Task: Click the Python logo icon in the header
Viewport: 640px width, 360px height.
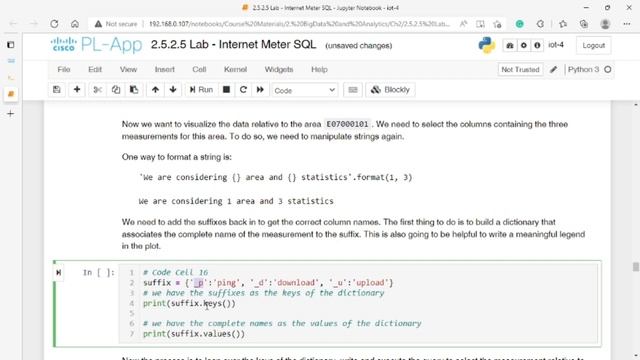Action: [487, 45]
